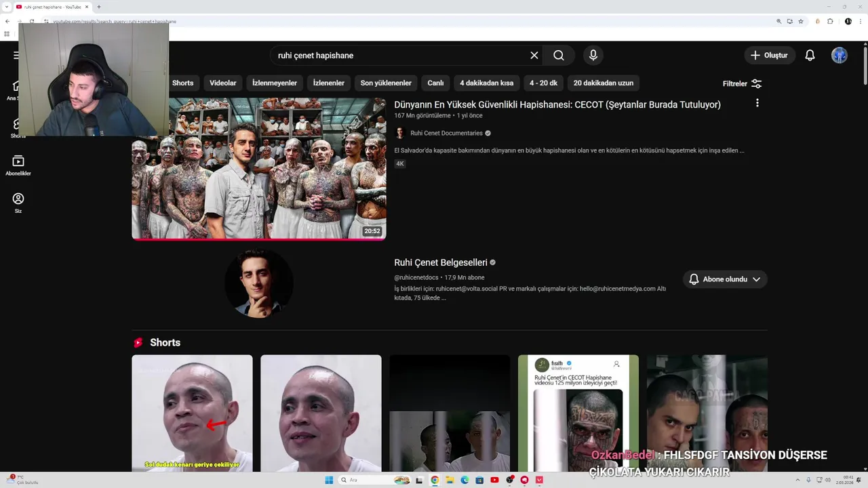Image resolution: width=868 pixels, height=488 pixels.
Task: Open the YouTube app on the taskbar
Action: pos(494,480)
